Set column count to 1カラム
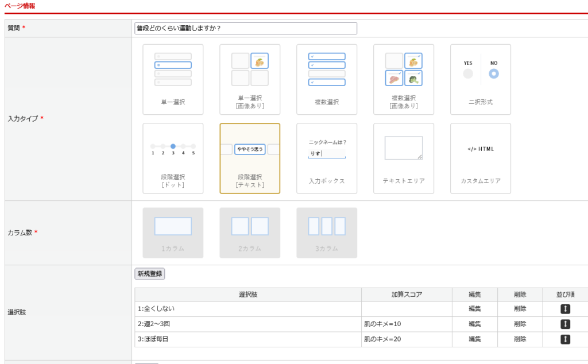The width and height of the screenshot is (588, 364). [173, 233]
